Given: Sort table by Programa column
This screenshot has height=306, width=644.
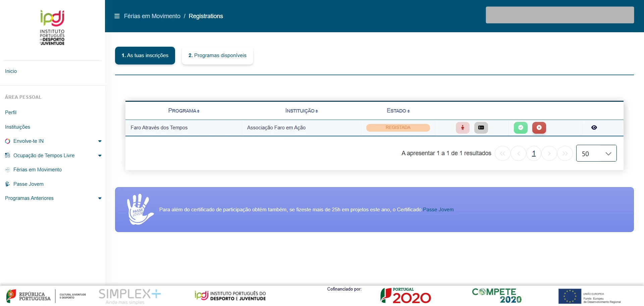Looking at the screenshot, I should (x=184, y=111).
